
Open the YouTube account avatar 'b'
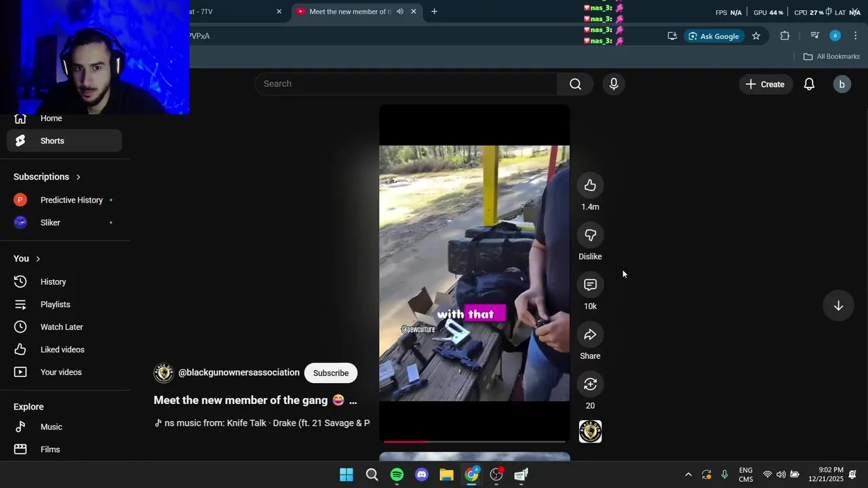tap(842, 84)
